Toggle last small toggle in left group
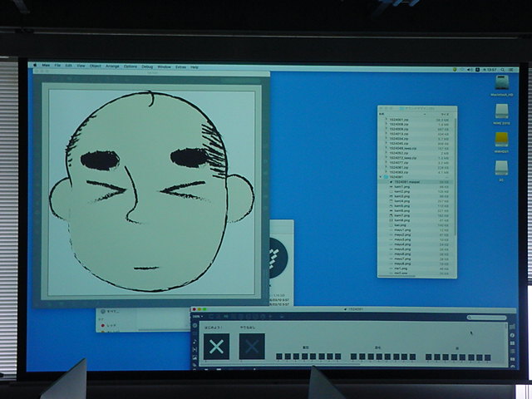Image resolution: width=532 pixels, height=399 pixels. (338, 357)
